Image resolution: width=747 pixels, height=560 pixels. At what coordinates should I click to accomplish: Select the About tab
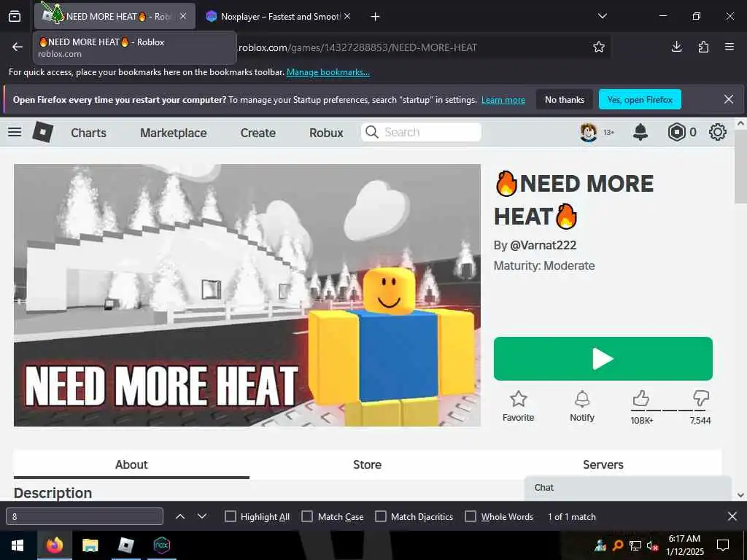[x=131, y=464]
